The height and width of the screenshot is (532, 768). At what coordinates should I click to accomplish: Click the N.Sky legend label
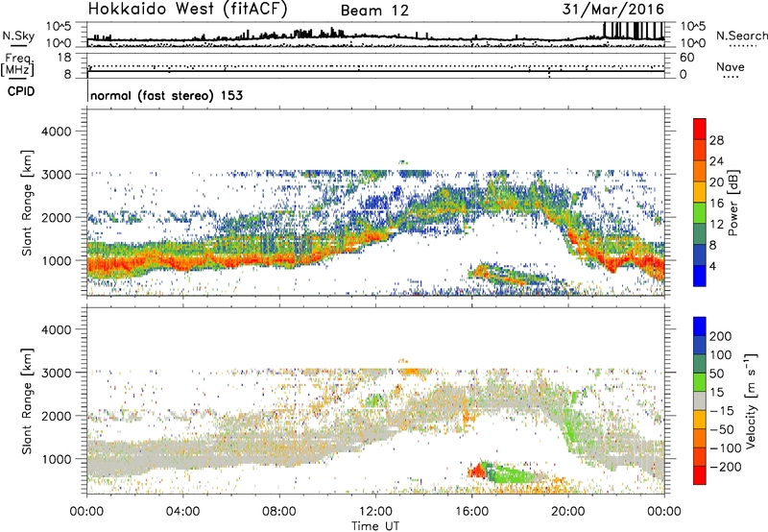pos(18,36)
